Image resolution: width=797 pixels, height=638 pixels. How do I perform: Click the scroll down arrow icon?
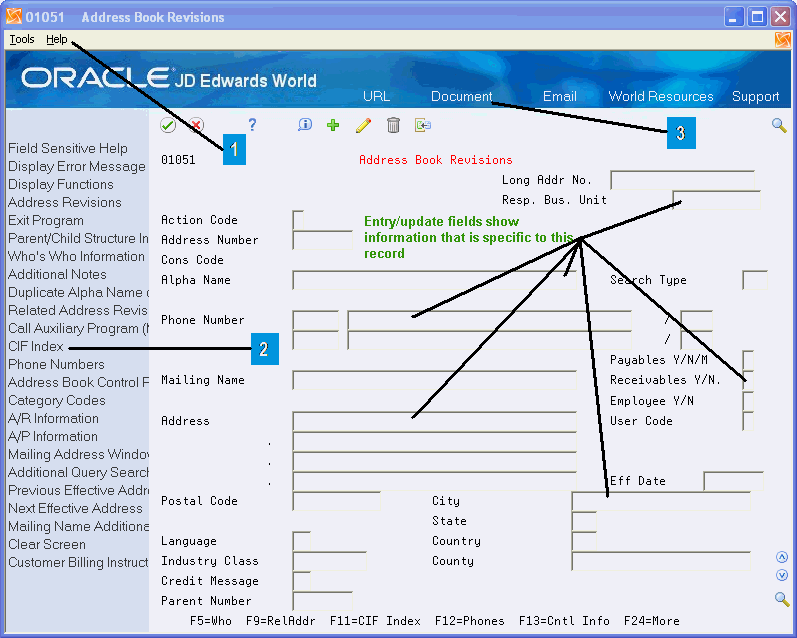(x=782, y=575)
